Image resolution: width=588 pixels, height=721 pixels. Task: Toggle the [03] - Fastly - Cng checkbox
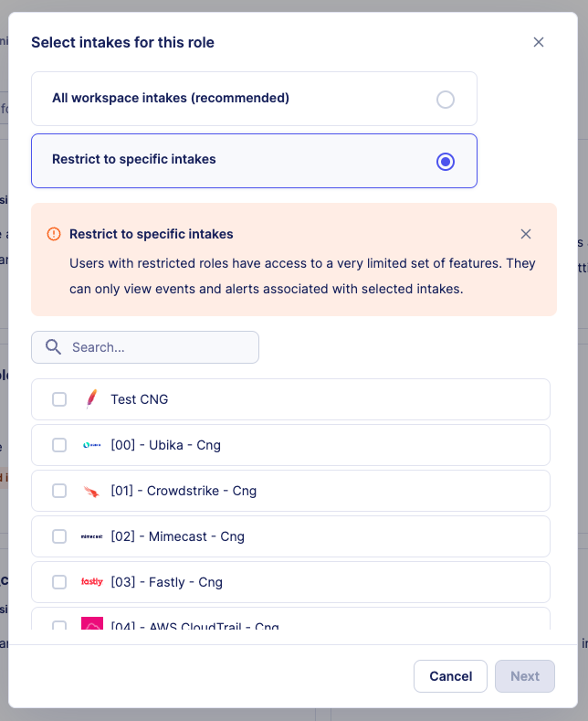pyautogui.click(x=59, y=582)
